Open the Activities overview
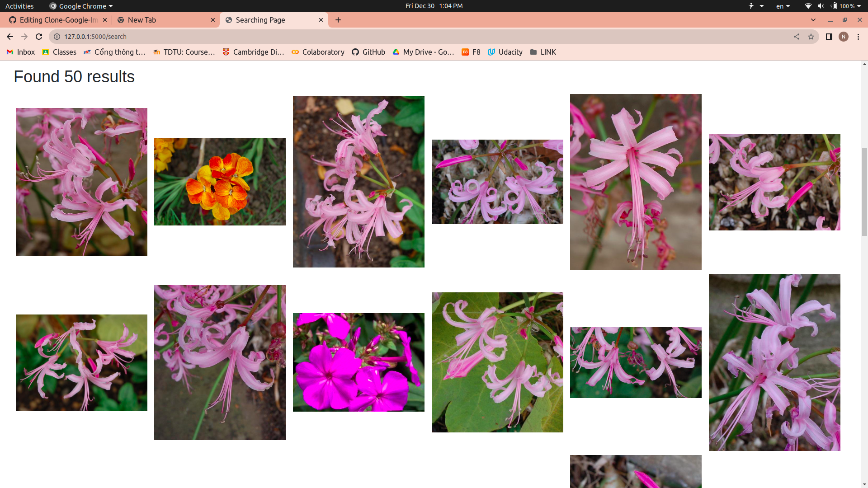 coord(19,6)
